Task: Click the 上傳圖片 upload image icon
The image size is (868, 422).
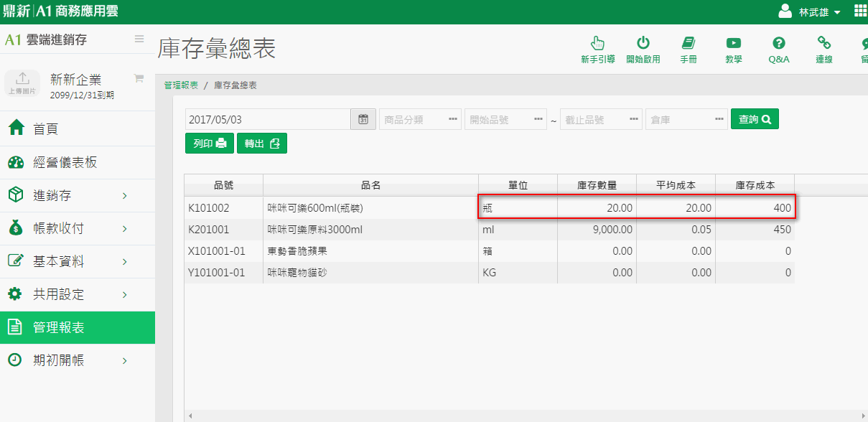Action: click(22, 83)
